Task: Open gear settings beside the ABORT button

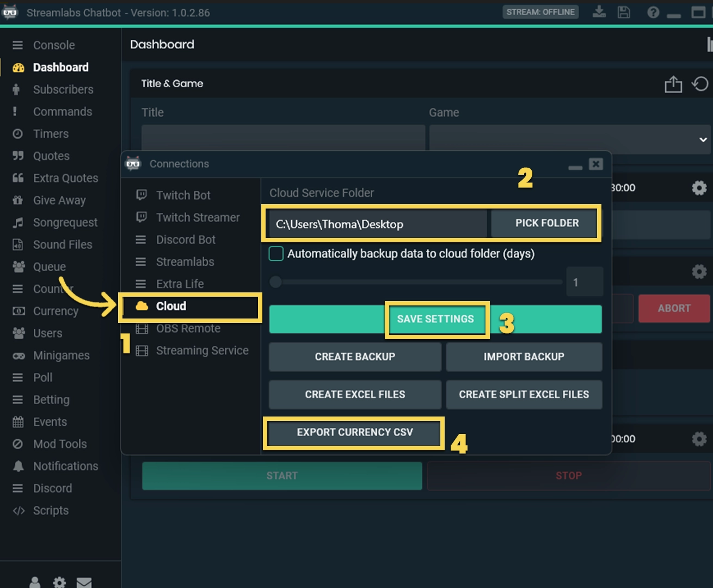Action: (x=699, y=271)
